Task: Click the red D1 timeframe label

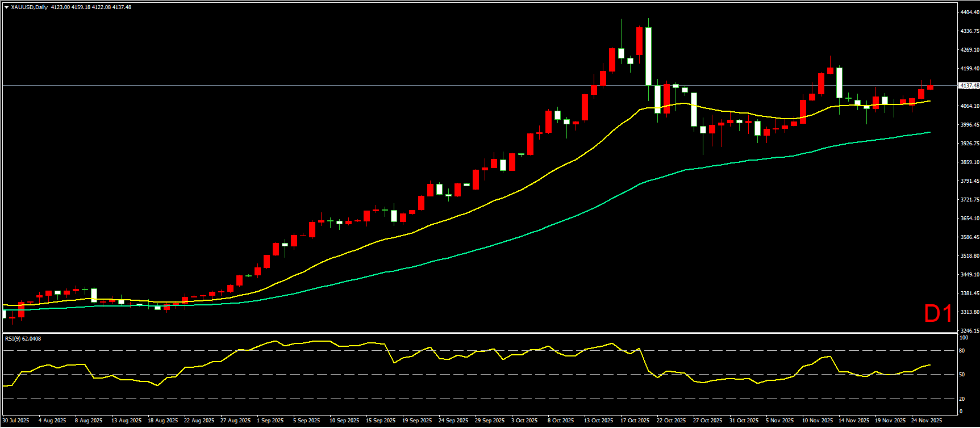Action: point(938,314)
